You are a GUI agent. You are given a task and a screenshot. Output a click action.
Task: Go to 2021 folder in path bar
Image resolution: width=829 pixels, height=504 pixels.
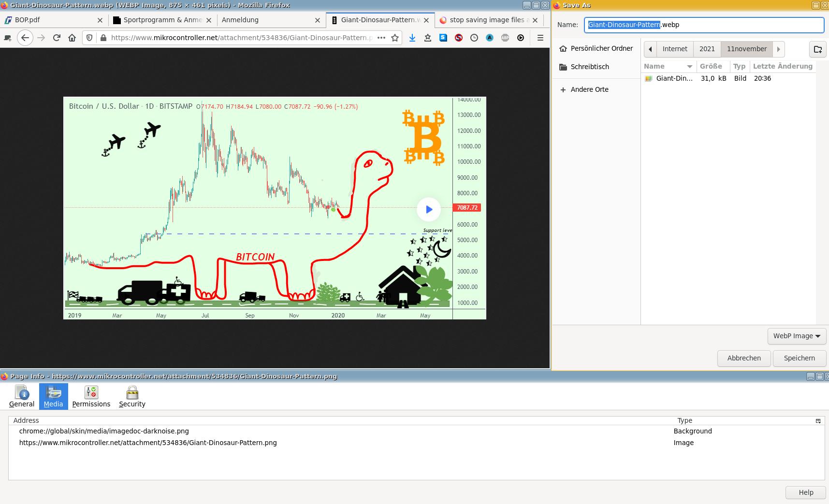click(x=707, y=49)
